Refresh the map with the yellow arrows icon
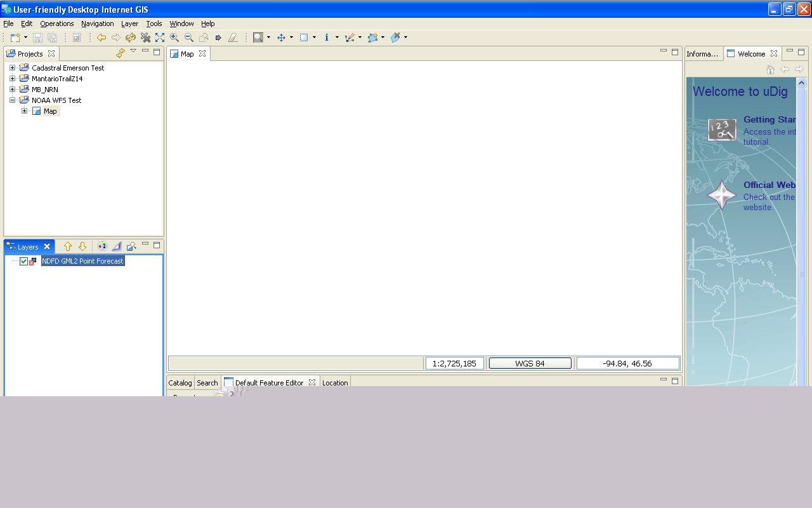This screenshot has height=508, width=812. (x=130, y=37)
